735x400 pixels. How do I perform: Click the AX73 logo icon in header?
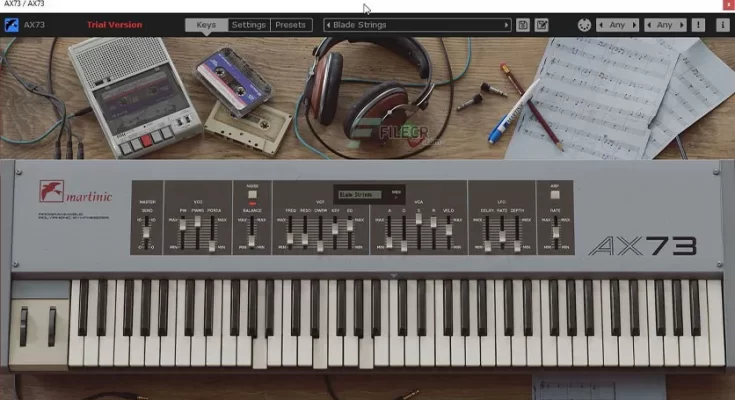pos(12,25)
